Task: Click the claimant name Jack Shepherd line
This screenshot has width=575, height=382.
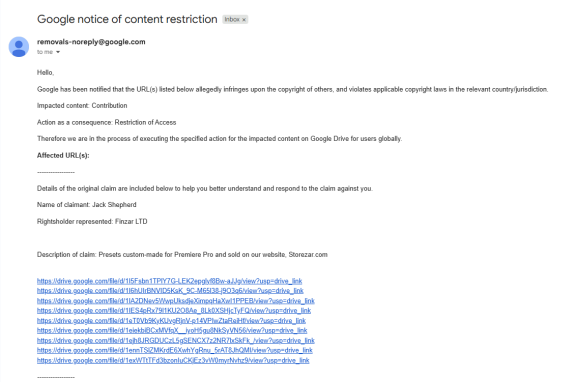Action: 87,205
